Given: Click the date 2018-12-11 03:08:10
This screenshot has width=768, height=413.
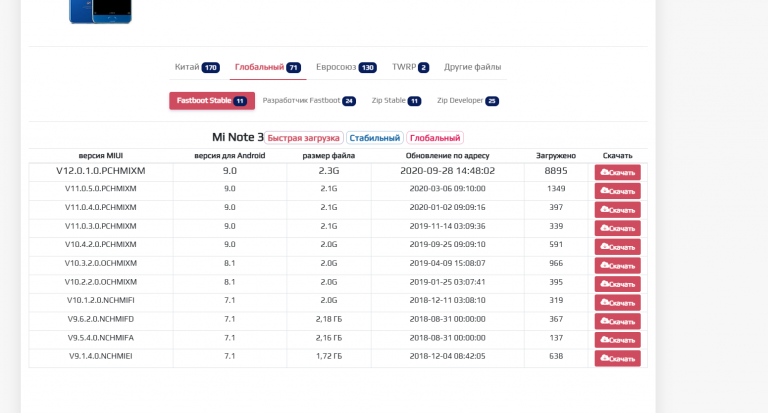Looking at the screenshot, I should (x=448, y=300).
